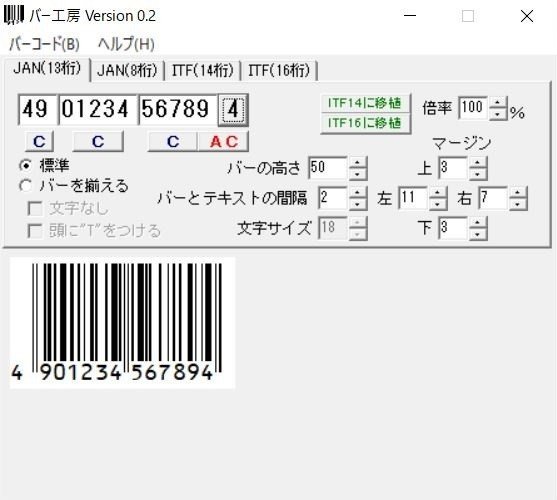557x500 pixels.
Task: Click the check digit button showing 4
Action: pyautogui.click(x=233, y=109)
